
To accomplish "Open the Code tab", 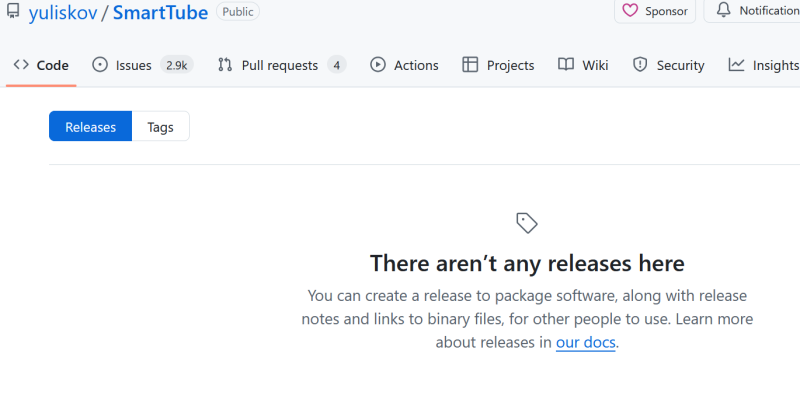I will click(x=41, y=65).
